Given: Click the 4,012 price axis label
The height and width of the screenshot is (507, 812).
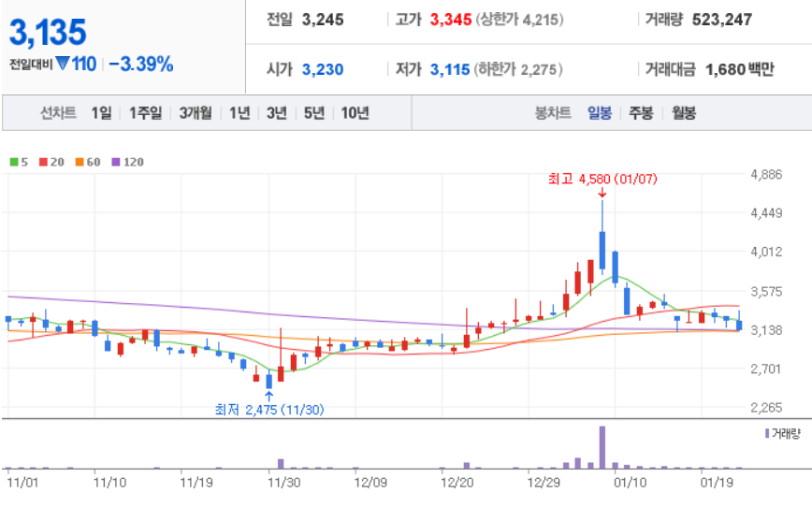Looking at the screenshot, I should coord(766,252).
